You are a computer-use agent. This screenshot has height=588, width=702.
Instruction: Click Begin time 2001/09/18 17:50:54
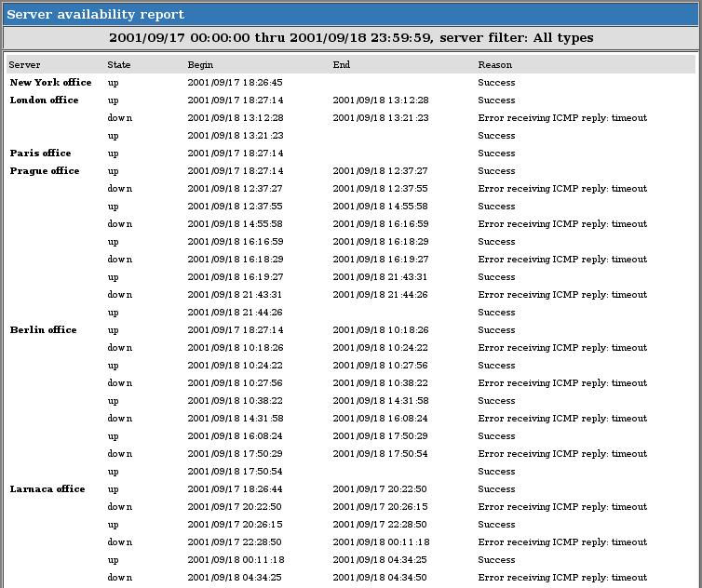point(235,471)
